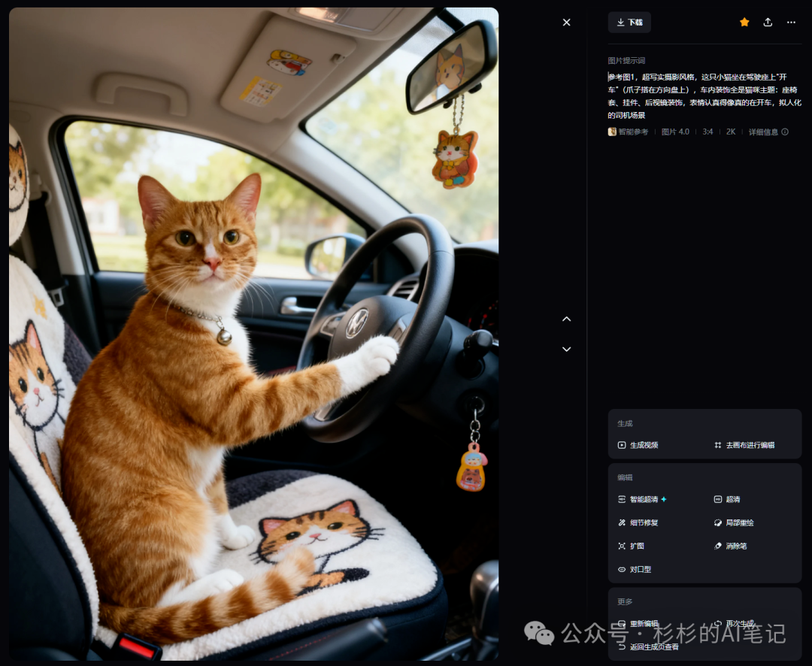Image resolution: width=812 pixels, height=666 pixels.
Task: Click the 下载 download button
Action: [629, 23]
